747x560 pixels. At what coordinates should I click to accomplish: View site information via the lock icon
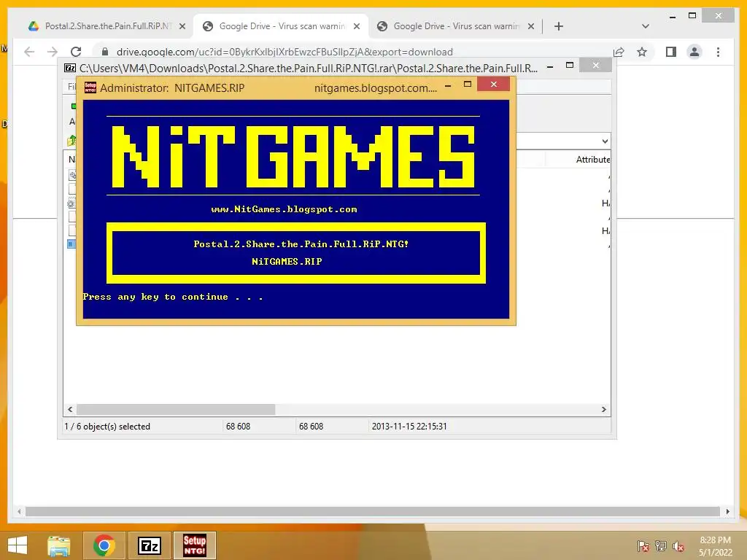(105, 52)
